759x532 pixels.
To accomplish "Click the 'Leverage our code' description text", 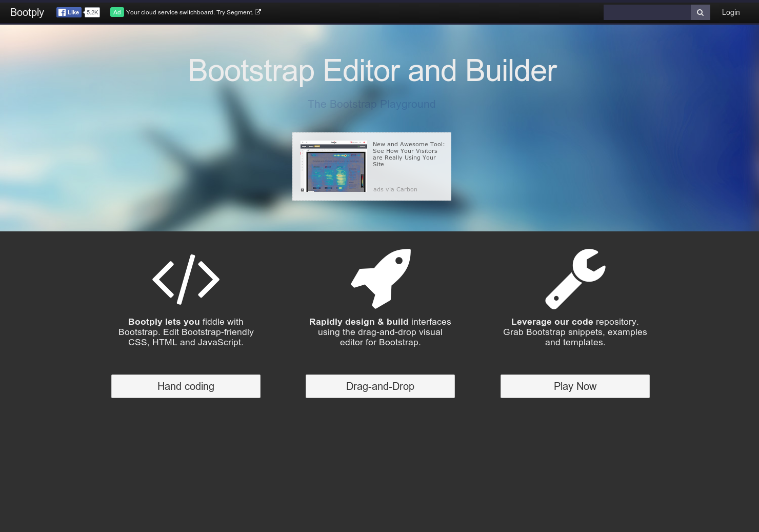I will click(x=575, y=332).
